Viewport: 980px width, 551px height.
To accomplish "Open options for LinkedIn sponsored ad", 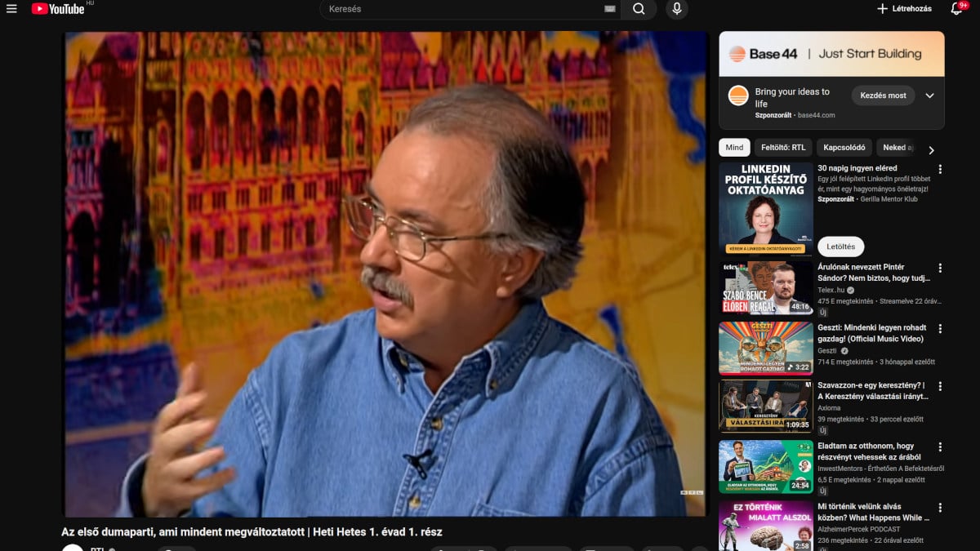I will [940, 170].
